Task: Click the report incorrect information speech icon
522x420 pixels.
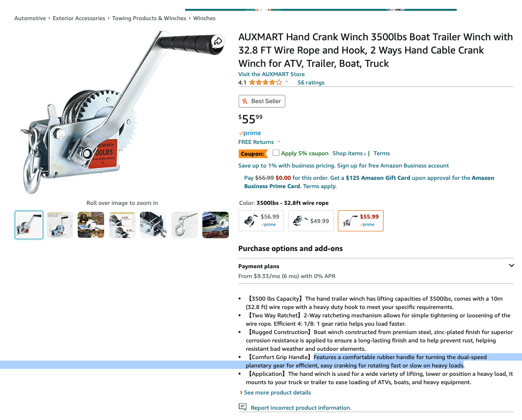Action: coord(243,407)
